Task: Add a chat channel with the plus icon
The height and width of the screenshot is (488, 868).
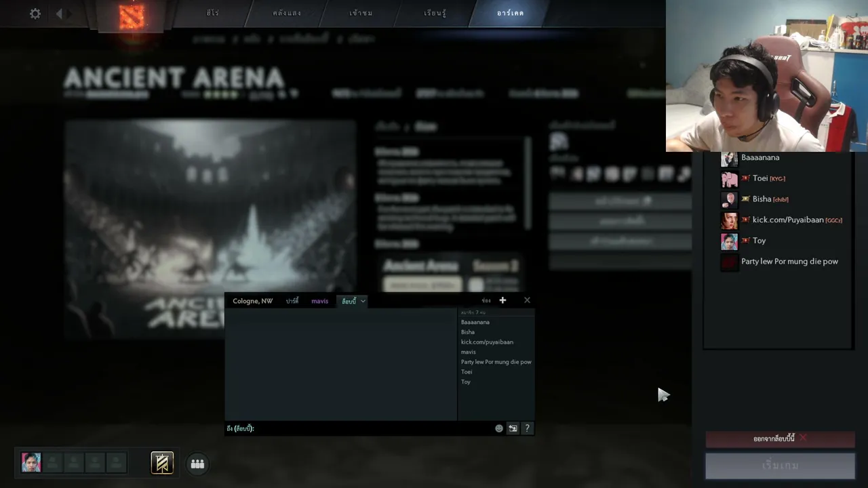Action: pos(502,300)
